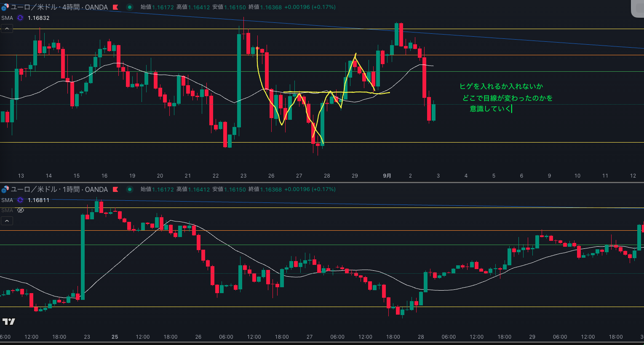Click the EUR/USD flag icon on 4時間 chart

coord(5,7)
